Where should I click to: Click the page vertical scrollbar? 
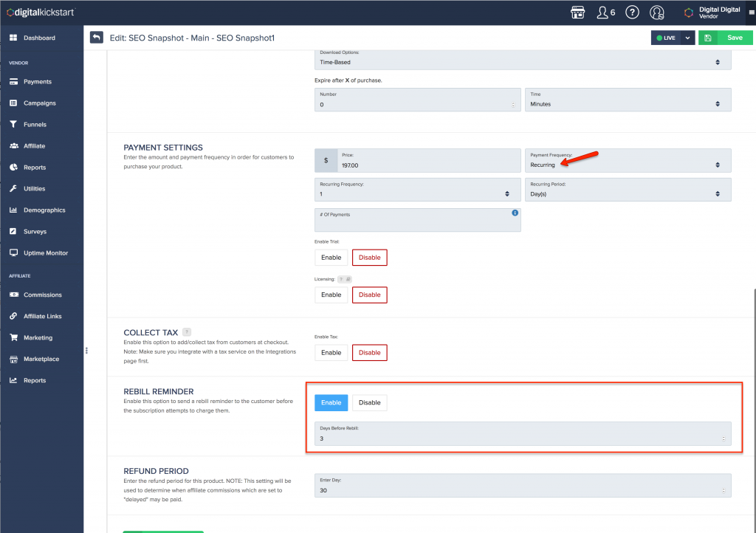click(x=754, y=410)
